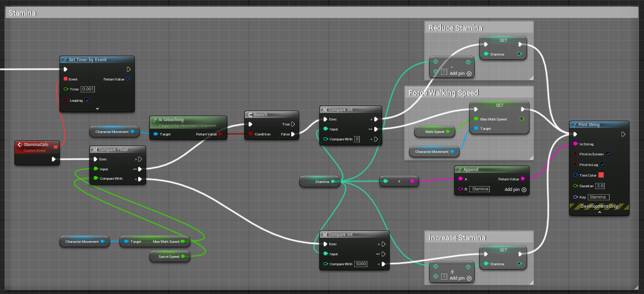Viewport: 644px width, 294px height.
Task: Click the StaminaCalc custom event icon
Action: click(21, 145)
